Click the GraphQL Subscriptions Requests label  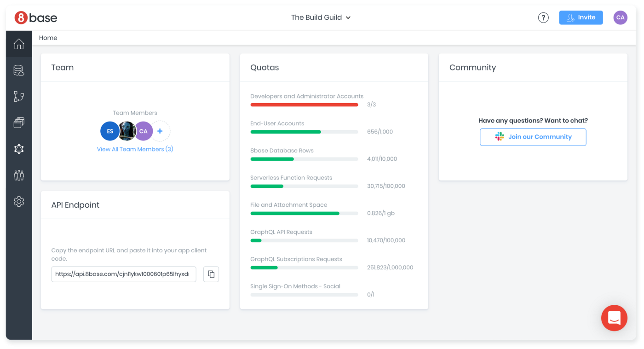pyautogui.click(x=296, y=259)
